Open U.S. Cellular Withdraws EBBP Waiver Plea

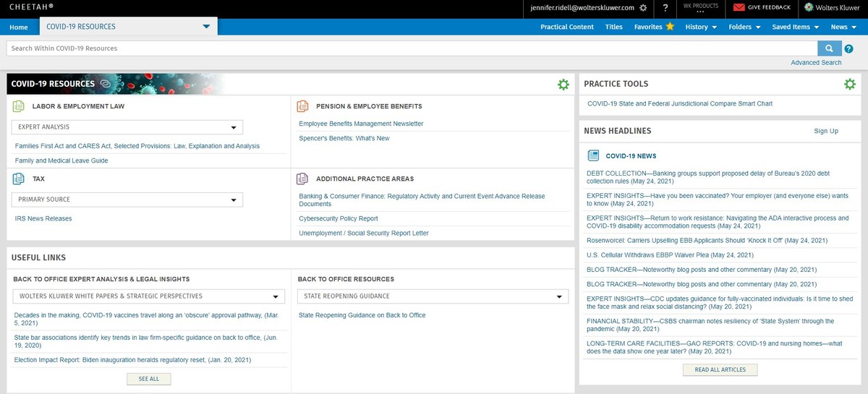[x=670, y=255]
